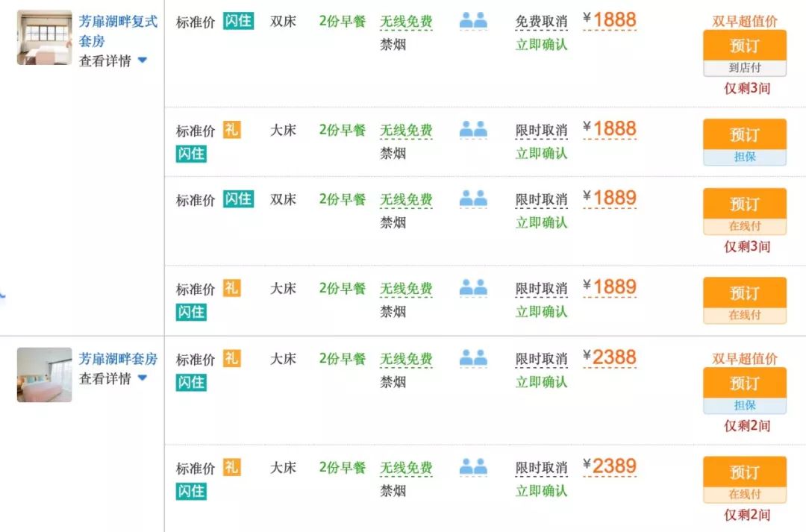Click the guest occupancy icon in the first ¥1888 row

click(474, 21)
